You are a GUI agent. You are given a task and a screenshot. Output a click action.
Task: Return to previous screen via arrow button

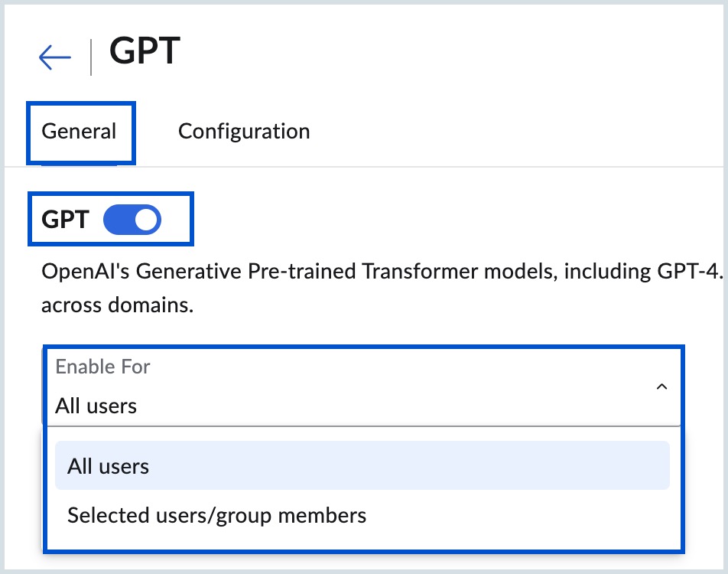pyautogui.click(x=54, y=56)
